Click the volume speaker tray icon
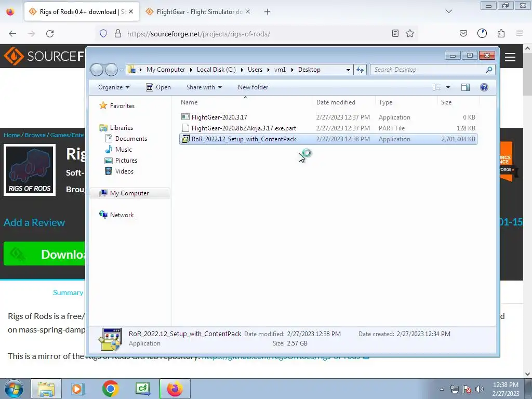 pyautogui.click(x=480, y=389)
